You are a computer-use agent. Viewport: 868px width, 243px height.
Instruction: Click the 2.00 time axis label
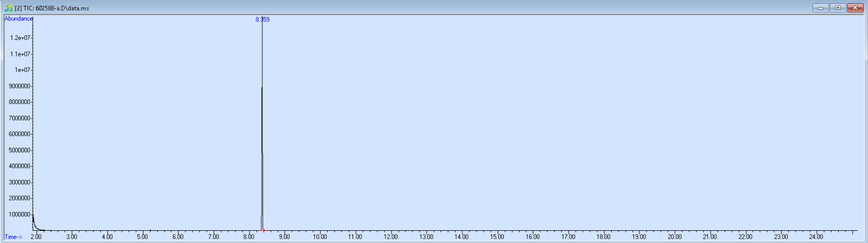[37, 237]
